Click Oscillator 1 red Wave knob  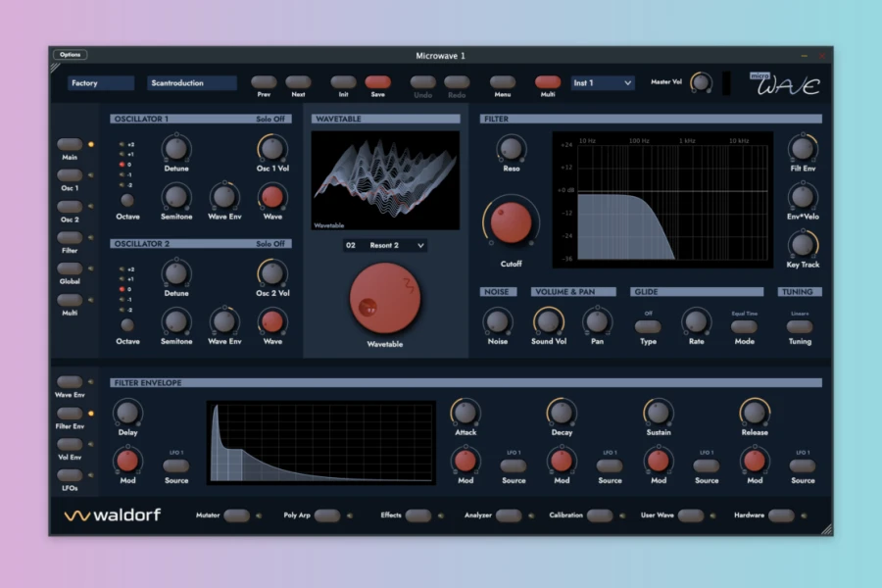tap(272, 196)
